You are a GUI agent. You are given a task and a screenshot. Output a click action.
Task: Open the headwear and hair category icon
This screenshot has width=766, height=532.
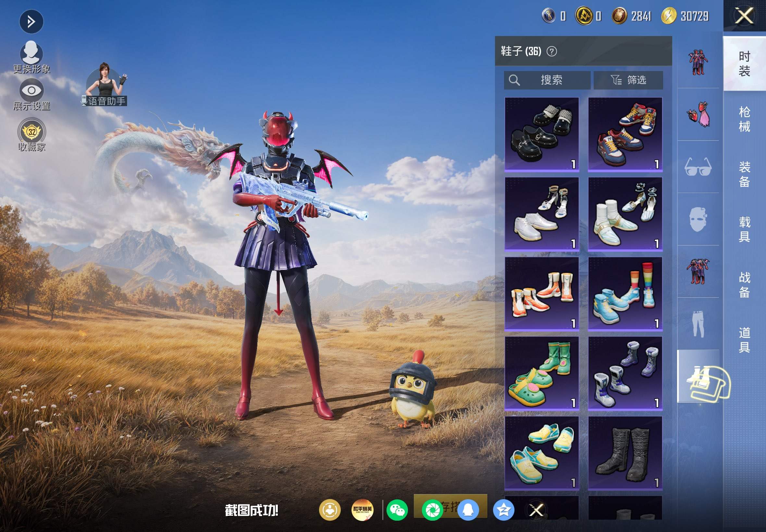click(x=698, y=114)
